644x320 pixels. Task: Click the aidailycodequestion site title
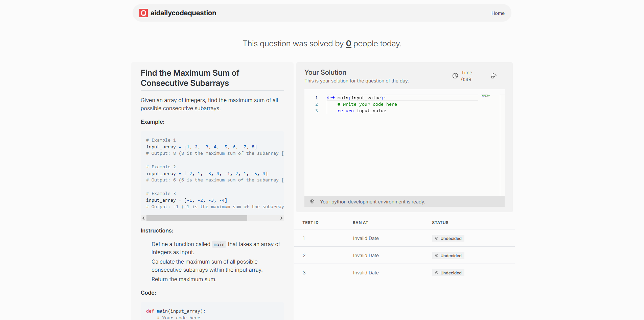tap(183, 13)
